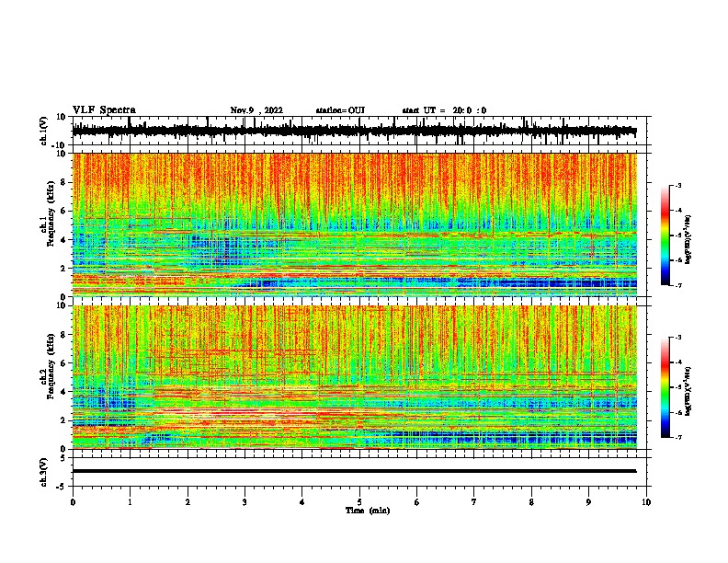Screen dimensions: 728x563
Task: Click the "-7" label on ch.1 color scale
Action: 677,285
